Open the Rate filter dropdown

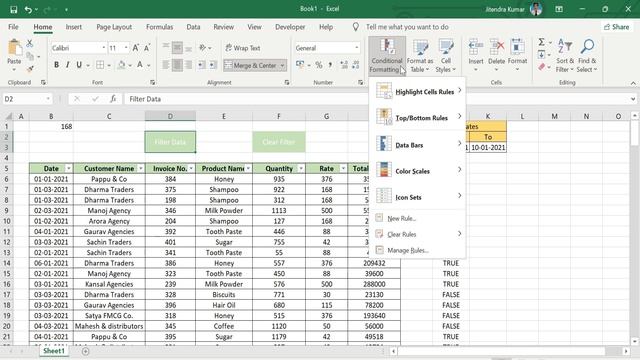tap(343, 169)
